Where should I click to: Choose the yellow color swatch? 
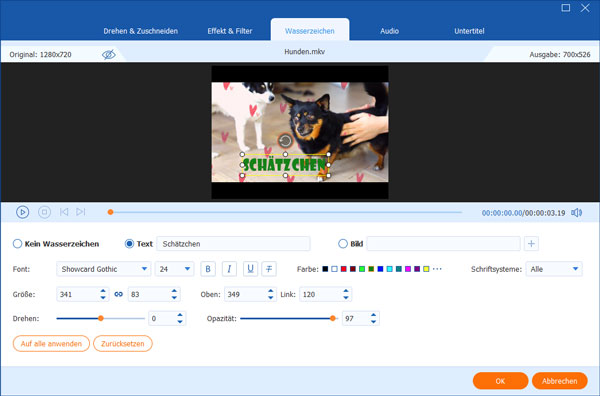[426, 269]
